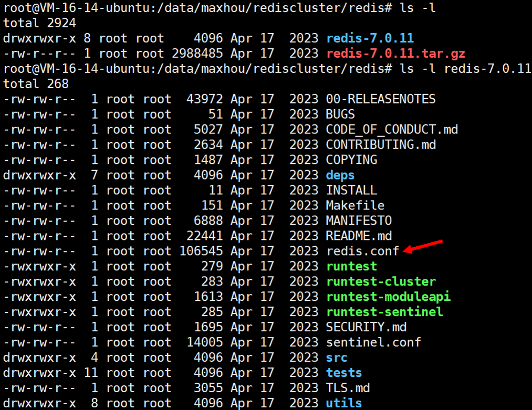Click the 'total 2924' output line
This screenshot has height=410, width=532.
[x=40, y=23]
